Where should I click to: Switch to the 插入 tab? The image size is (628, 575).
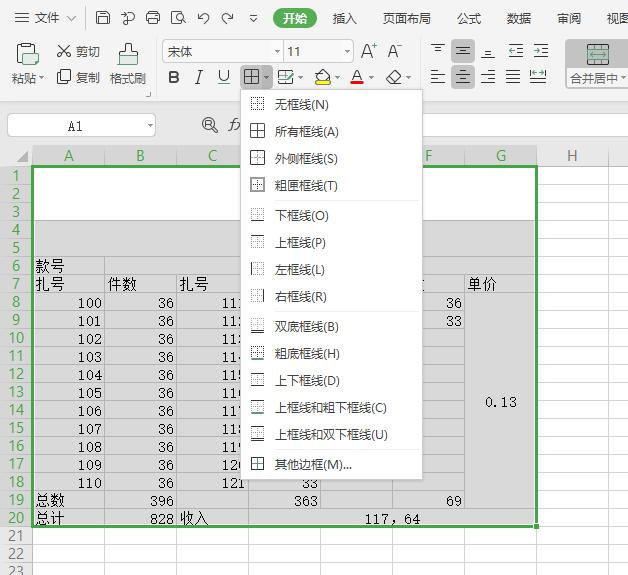(x=344, y=18)
